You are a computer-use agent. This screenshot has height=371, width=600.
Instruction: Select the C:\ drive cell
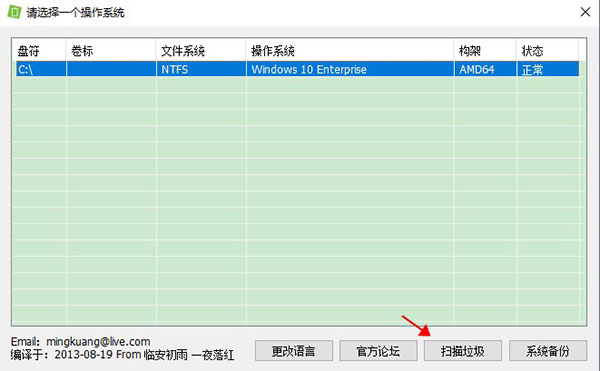(x=41, y=69)
